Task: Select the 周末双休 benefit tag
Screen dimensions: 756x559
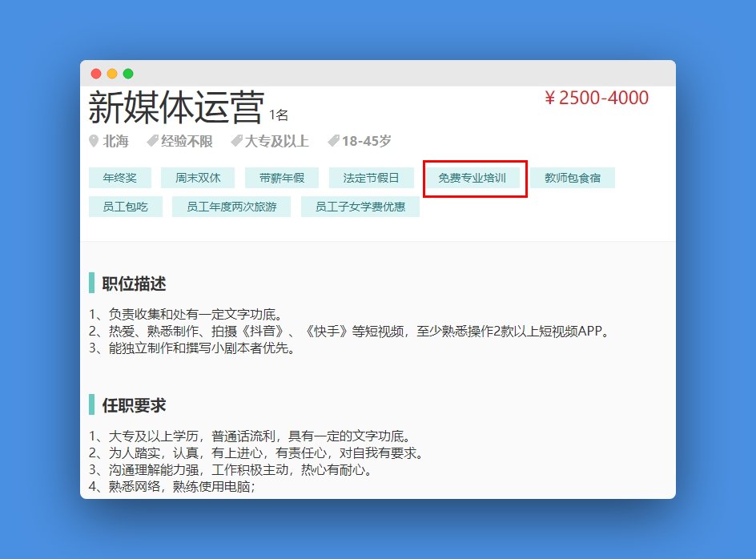Action: click(198, 178)
